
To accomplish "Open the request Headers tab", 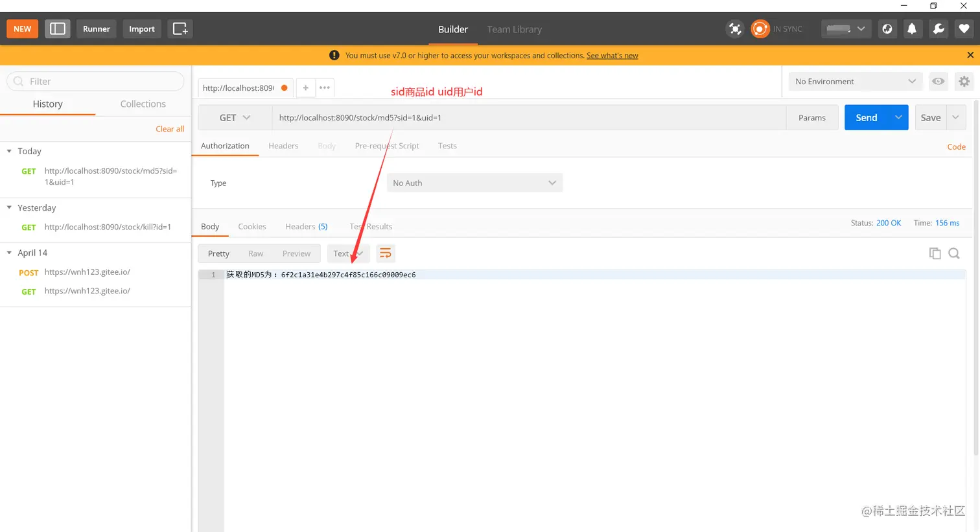I will [x=283, y=146].
